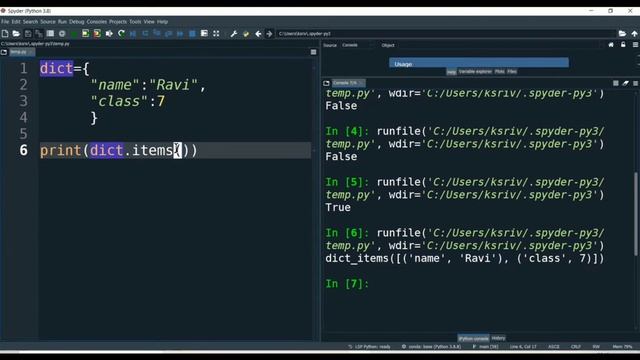Viewport: 640px width, 360px height.
Task: Open the Source menu
Action: [x=48, y=22]
